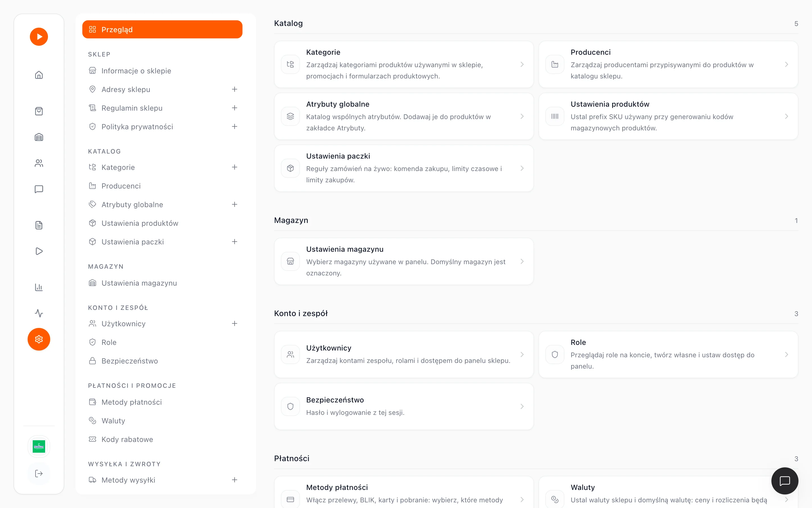Open Atrybuty globalne card chevron

pos(522,117)
